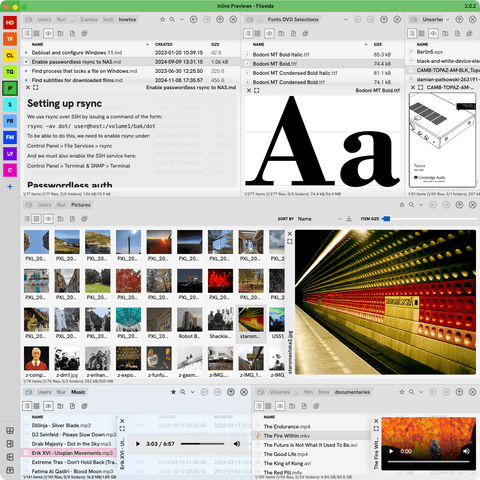Go to tech breadcrumb in howtos pane
480x480 pixels.
[x=108, y=19]
